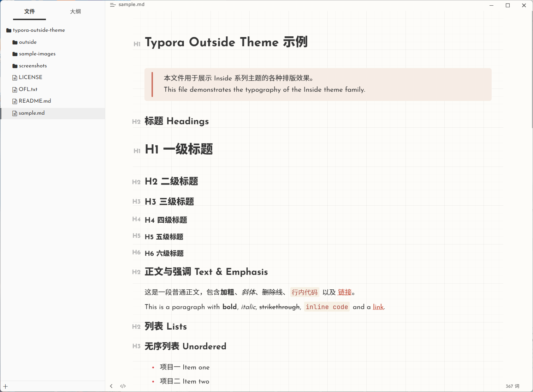Expand the sample-images folder
Screen dimensions: 533x392
(x=37, y=54)
